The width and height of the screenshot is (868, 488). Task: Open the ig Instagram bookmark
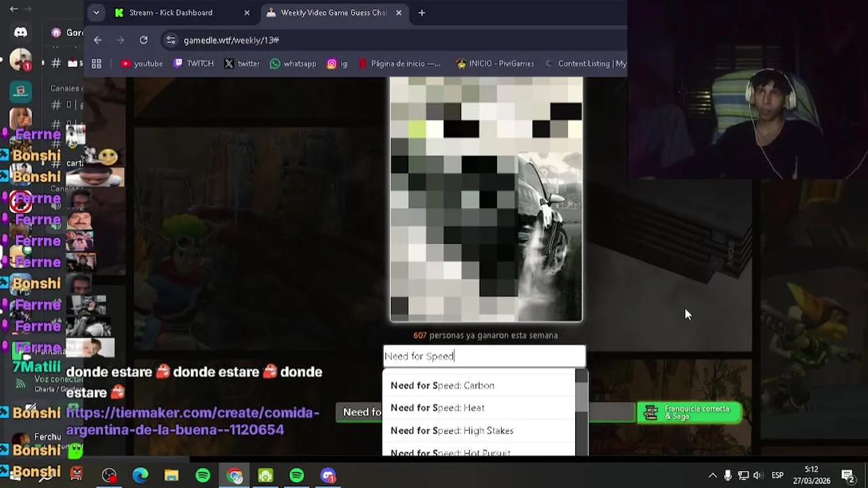coord(337,64)
